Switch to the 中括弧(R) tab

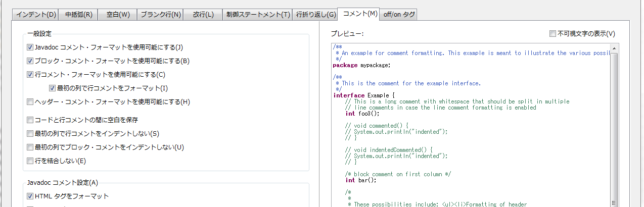(79, 14)
